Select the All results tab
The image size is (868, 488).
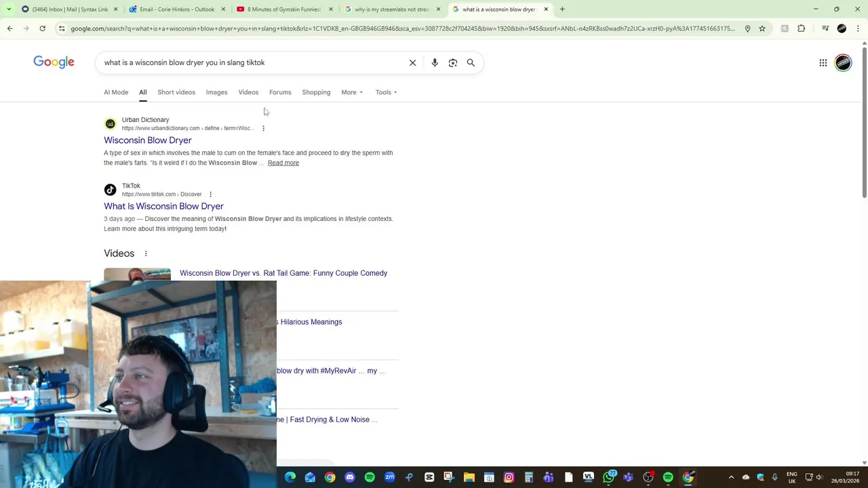143,92
